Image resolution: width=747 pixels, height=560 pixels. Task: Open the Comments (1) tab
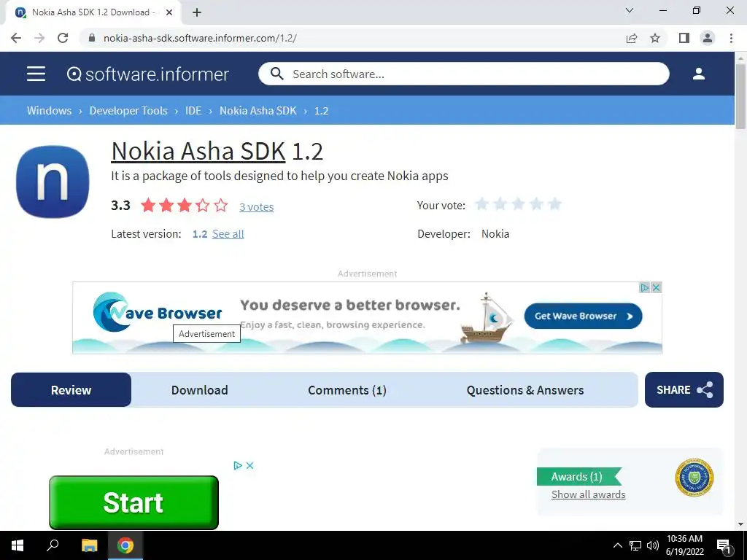point(347,390)
